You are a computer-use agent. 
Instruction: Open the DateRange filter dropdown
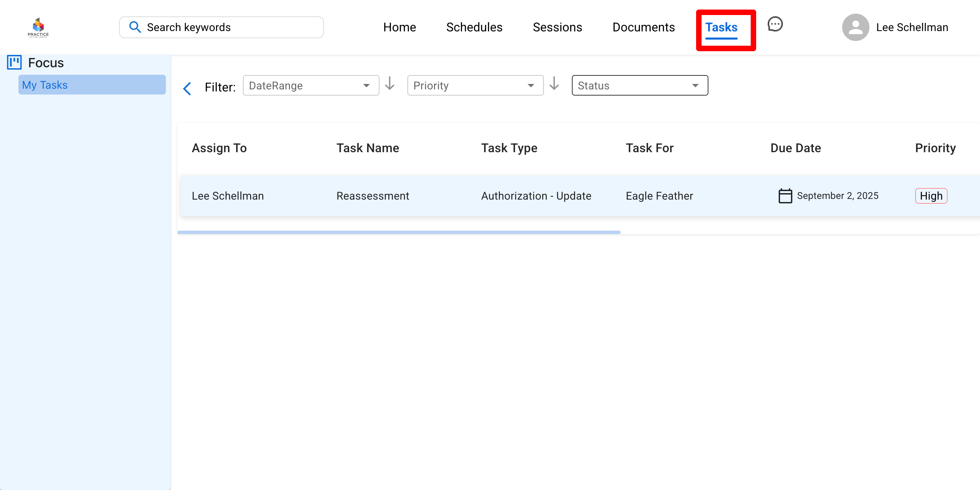point(311,85)
